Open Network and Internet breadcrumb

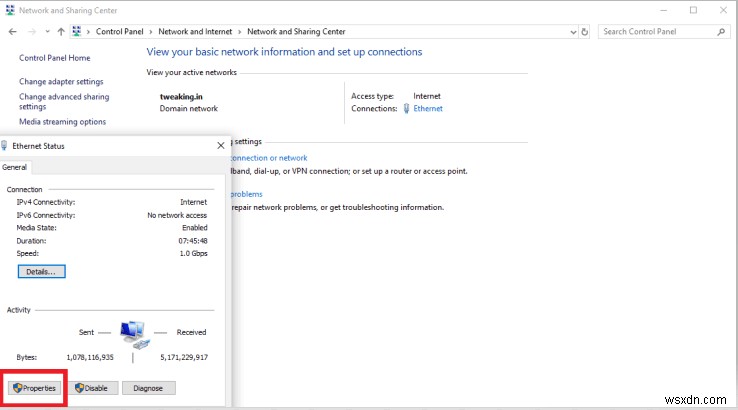click(x=194, y=32)
